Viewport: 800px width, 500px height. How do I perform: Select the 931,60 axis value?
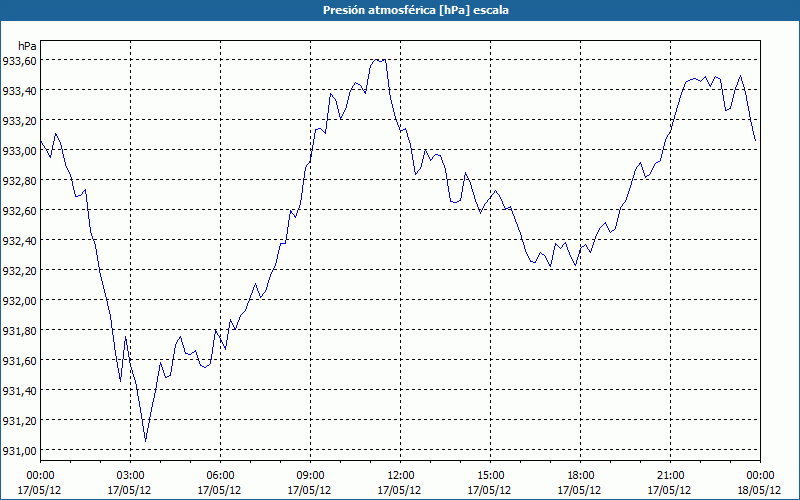19,361
